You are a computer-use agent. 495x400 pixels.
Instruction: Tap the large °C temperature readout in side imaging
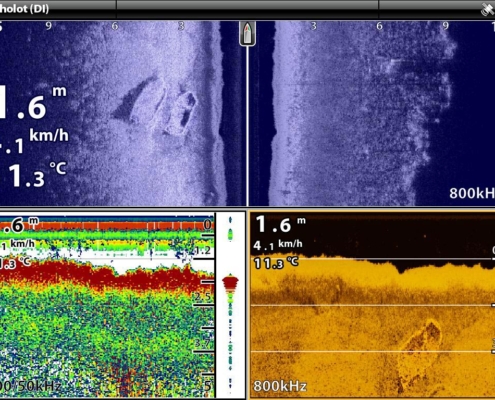pos(38,174)
